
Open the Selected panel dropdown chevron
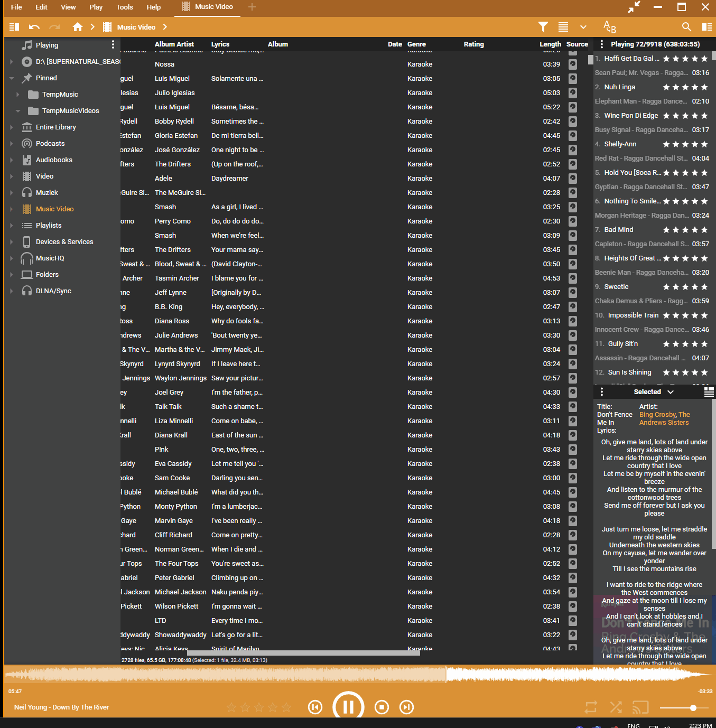tap(671, 392)
